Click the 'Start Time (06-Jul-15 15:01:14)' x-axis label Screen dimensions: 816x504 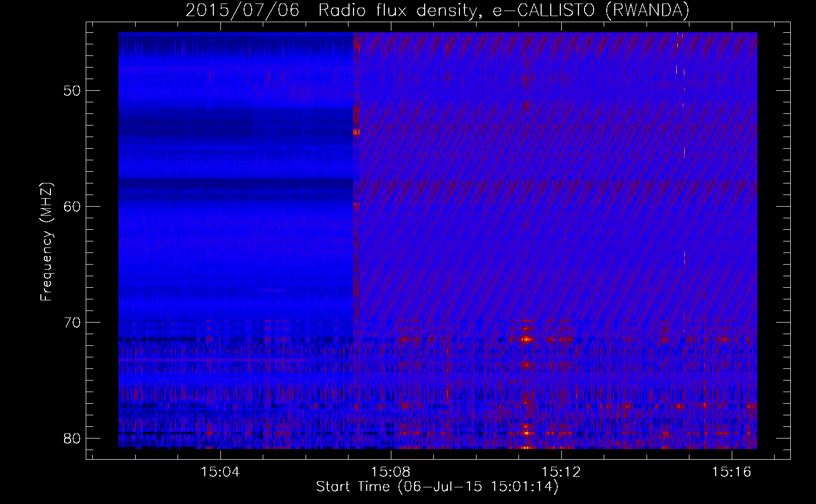[x=437, y=487]
